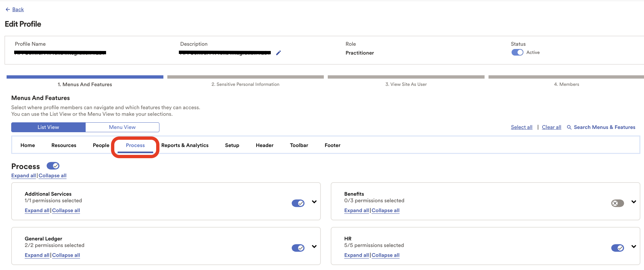The height and width of the screenshot is (270, 644).
Task: Click the Clear all link
Action: [x=551, y=127]
